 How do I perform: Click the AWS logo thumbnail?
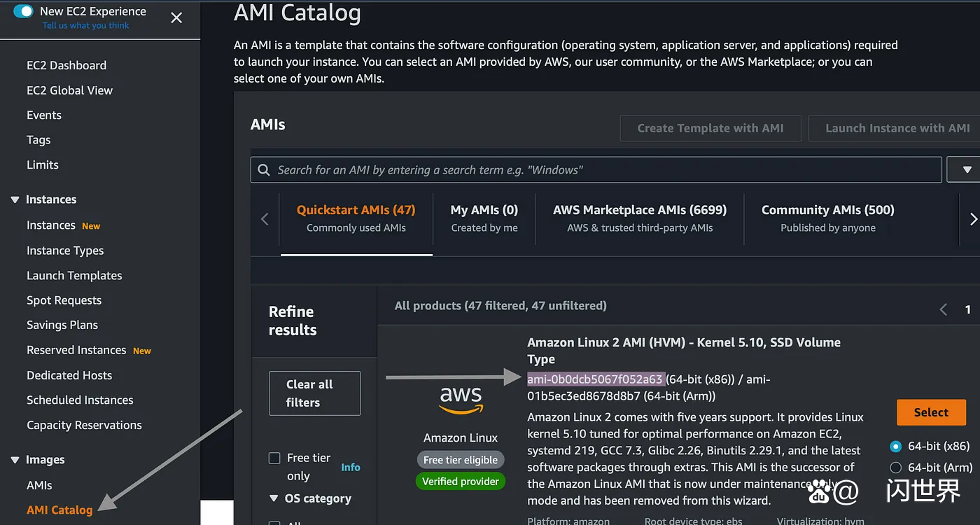[461, 400]
